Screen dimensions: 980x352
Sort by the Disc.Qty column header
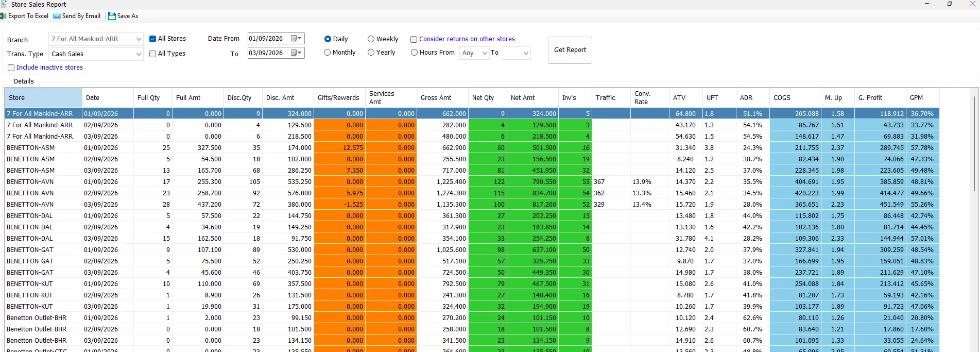243,98
